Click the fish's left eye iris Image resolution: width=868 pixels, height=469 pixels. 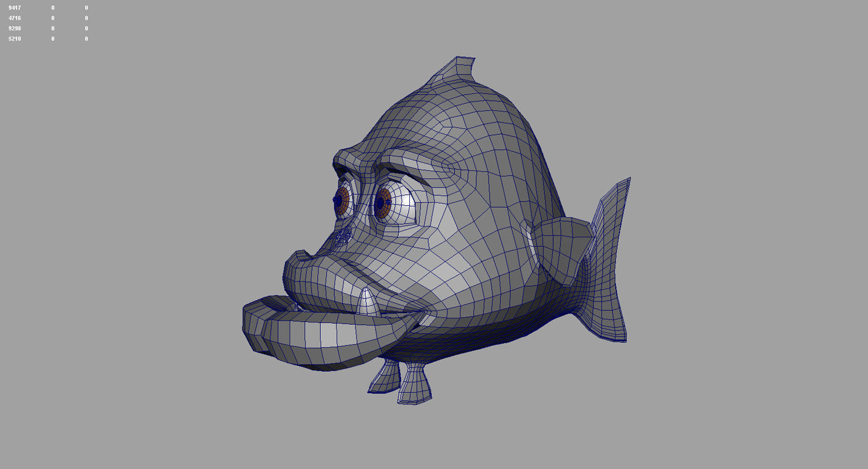pyautogui.click(x=382, y=203)
